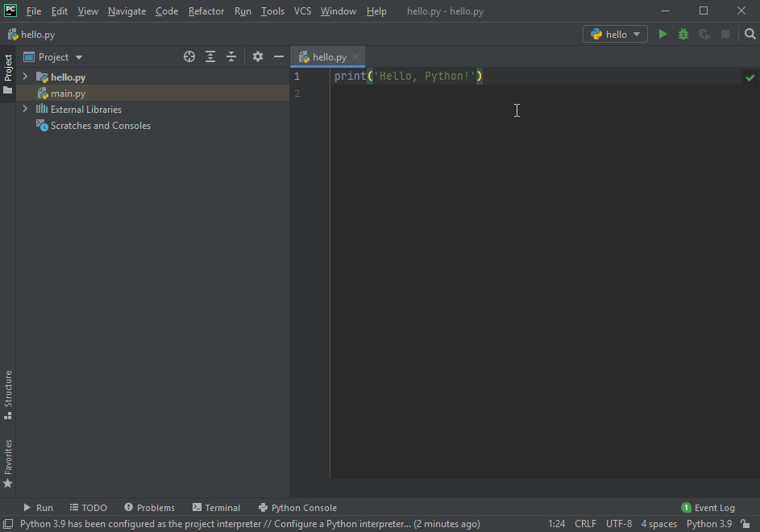Image resolution: width=760 pixels, height=532 pixels.
Task: Locate opened file with crosshair icon
Action: point(189,56)
